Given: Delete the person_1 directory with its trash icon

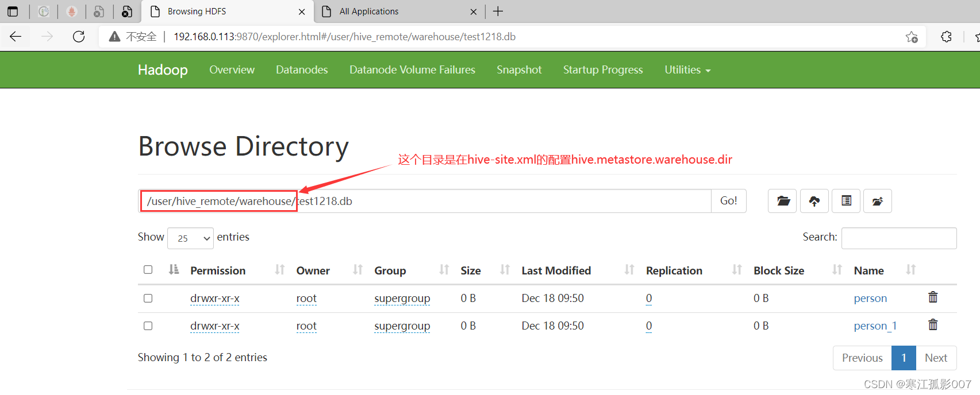Looking at the screenshot, I should [933, 324].
